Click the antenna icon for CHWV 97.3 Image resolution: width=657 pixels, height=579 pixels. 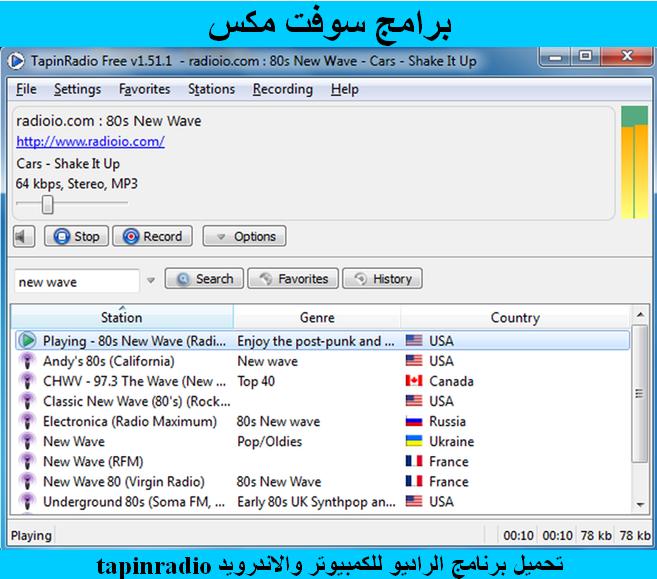click(x=28, y=381)
